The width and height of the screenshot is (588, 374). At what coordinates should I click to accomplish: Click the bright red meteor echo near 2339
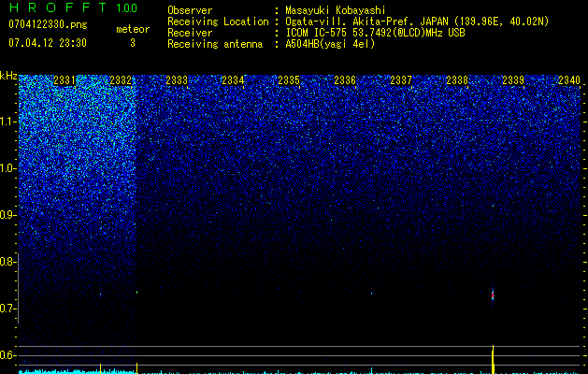pyautogui.click(x=493, y=295)
